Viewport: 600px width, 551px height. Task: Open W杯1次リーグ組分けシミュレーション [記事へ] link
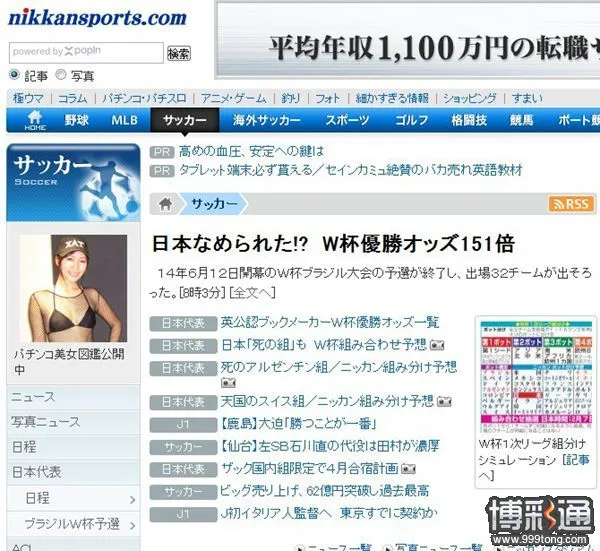(x=534, y=460)
